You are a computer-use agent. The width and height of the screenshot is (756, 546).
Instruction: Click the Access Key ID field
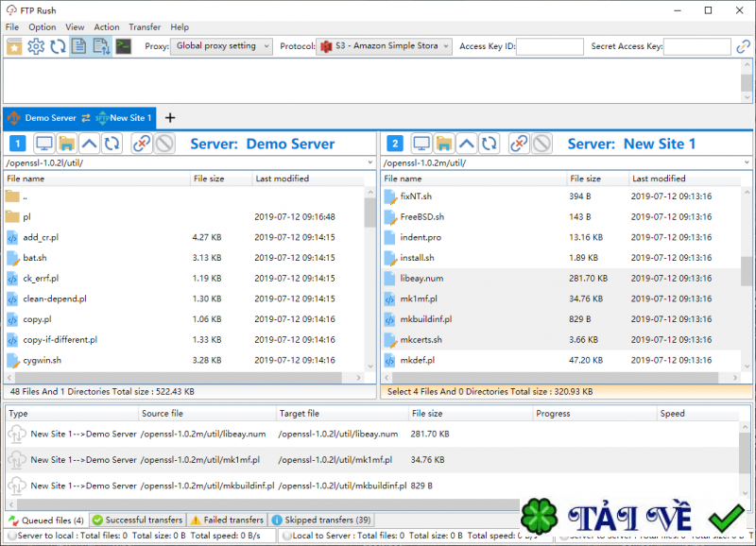(549, 46)
